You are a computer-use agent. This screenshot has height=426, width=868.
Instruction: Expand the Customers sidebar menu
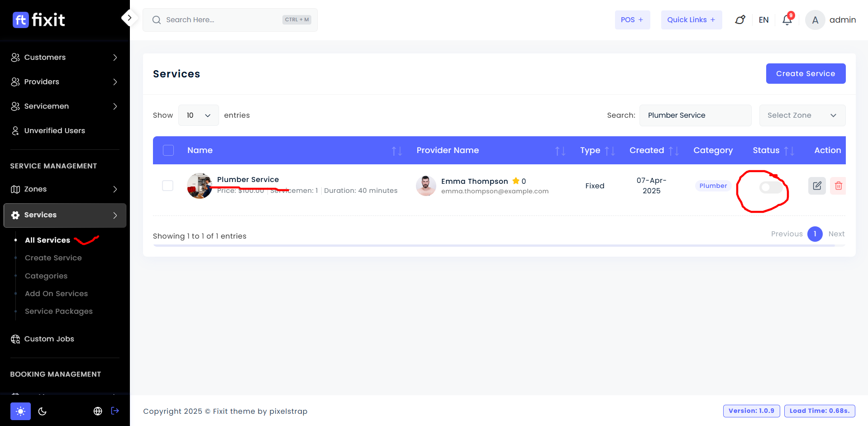(65, 57)
